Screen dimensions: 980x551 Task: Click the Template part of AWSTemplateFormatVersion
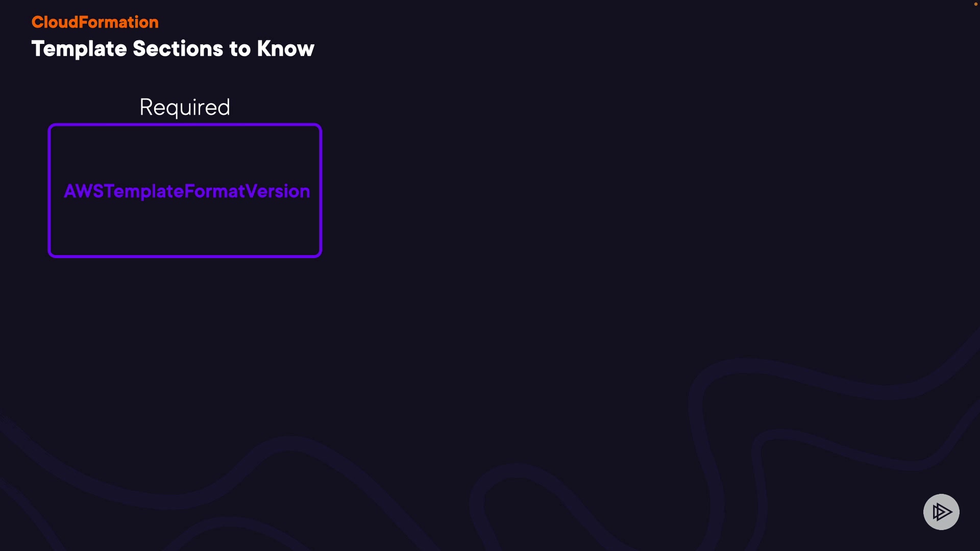click(144, 191)
